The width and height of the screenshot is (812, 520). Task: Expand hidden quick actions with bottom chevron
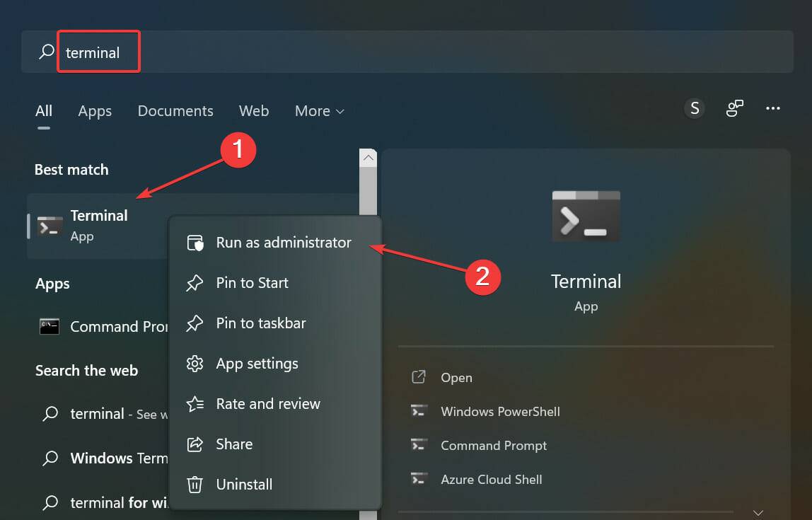point(759,512)
